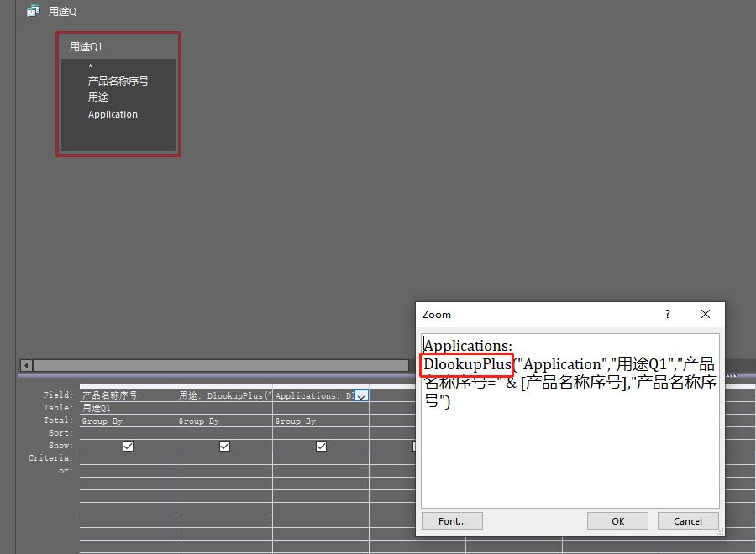The width and height of the screenshot is (756, 554).
Task: Open Group By total for 产品名称序号 column
Action: click(128, 421)
